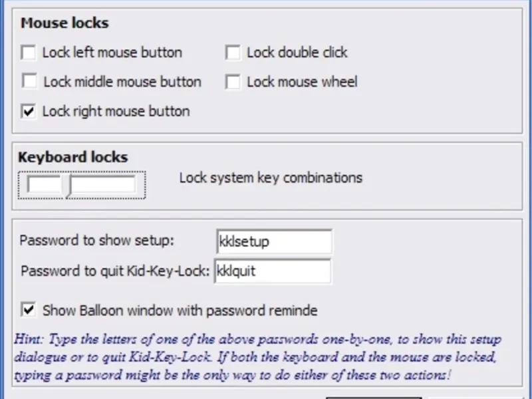The width and height of the screenshot is (532, 399).
Task: Click the Password to quit Kid-Key-Lock field
Action: pos(272,271)
